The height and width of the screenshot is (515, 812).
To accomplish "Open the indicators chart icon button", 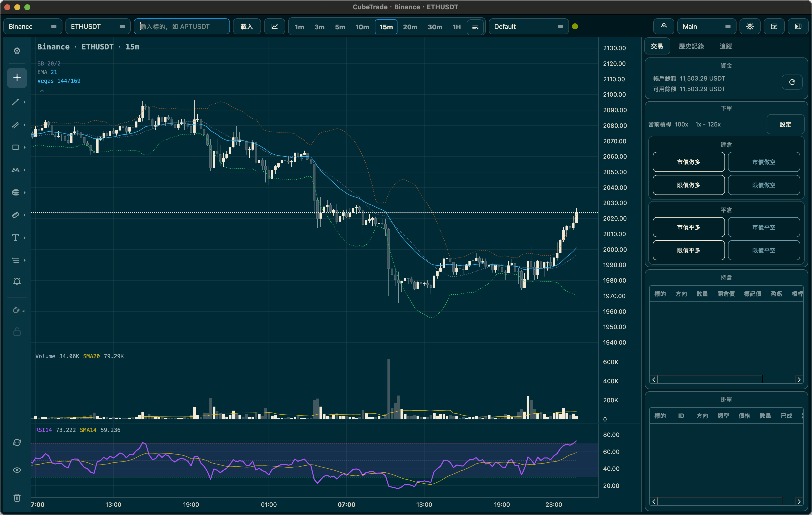I will pyautogui.click(x=275, y=26).
